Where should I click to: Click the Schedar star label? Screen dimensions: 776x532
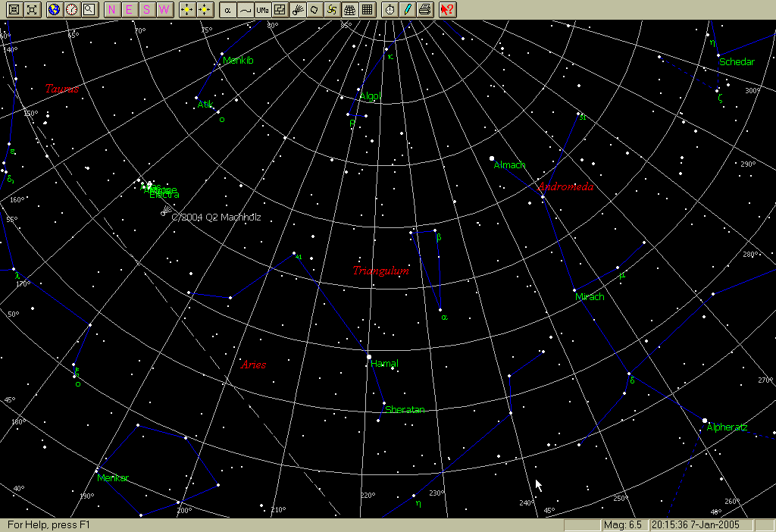point(737,62)
